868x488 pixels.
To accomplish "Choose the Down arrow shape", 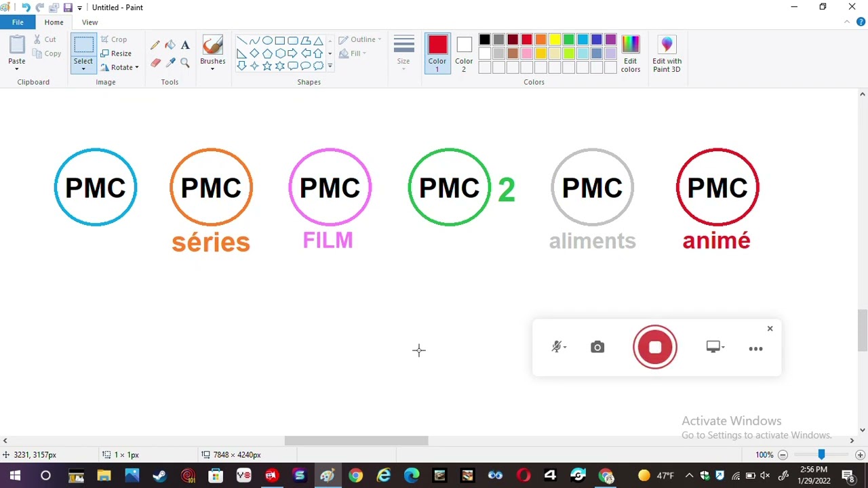I will pyautogui.click(x=241, y=66).
